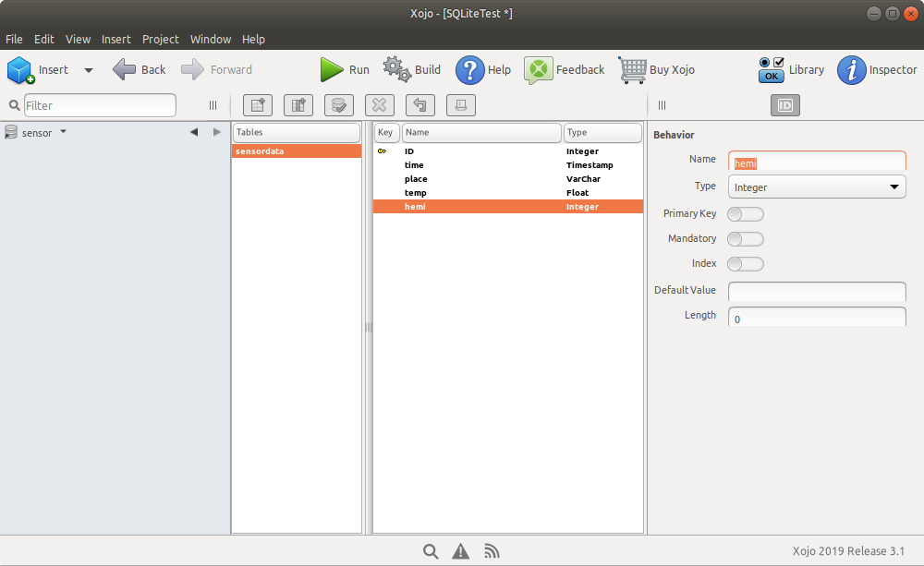Expand the sensor database dropdown arrow
The image size is (924, 566).
[63, 132]
